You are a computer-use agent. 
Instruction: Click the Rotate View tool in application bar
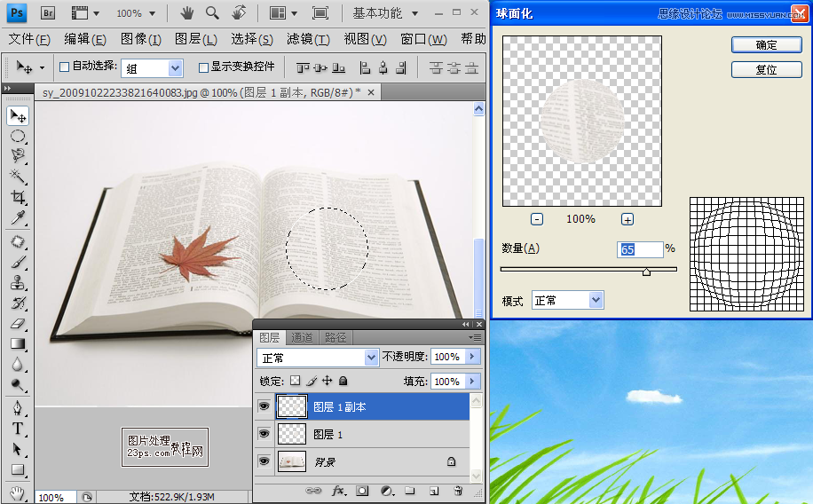coord(239,13)
